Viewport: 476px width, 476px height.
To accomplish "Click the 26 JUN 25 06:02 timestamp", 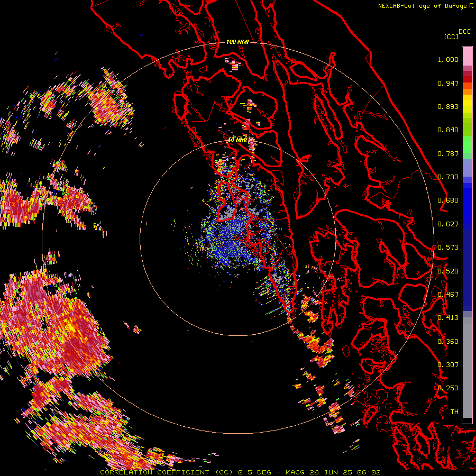I will coord(345,472).
